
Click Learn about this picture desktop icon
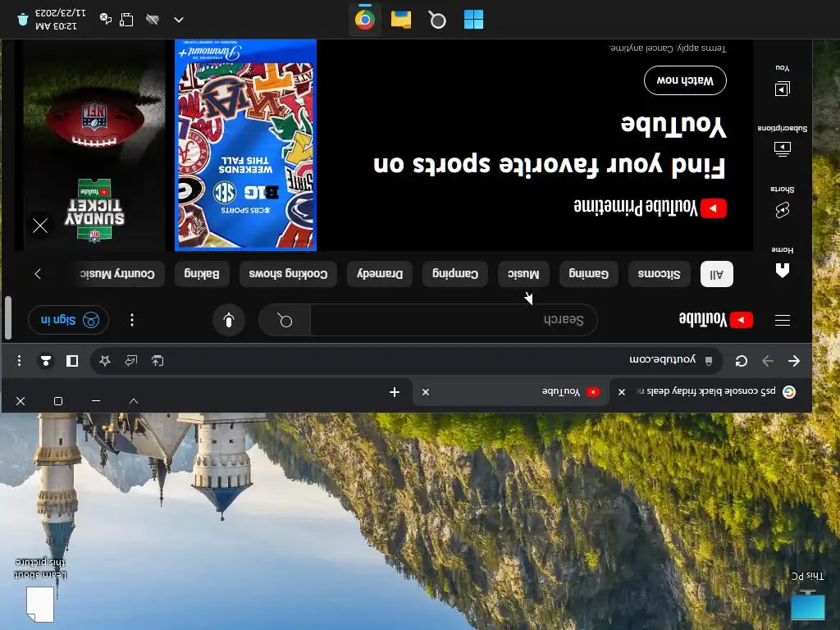point(40,589)
